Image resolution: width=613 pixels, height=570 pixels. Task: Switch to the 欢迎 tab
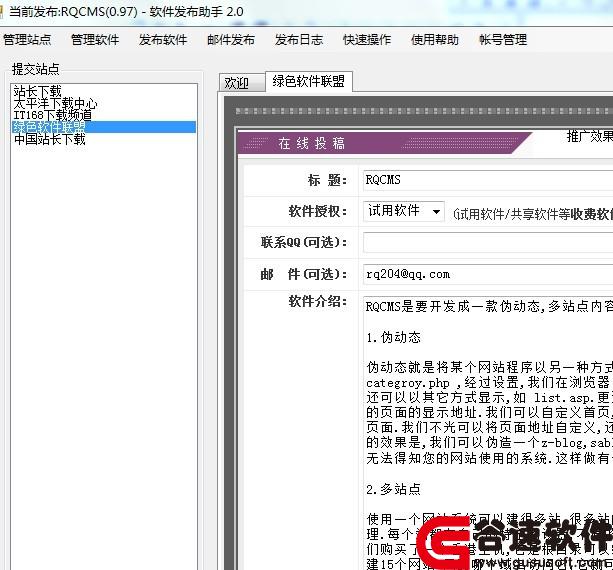point(241,82)
